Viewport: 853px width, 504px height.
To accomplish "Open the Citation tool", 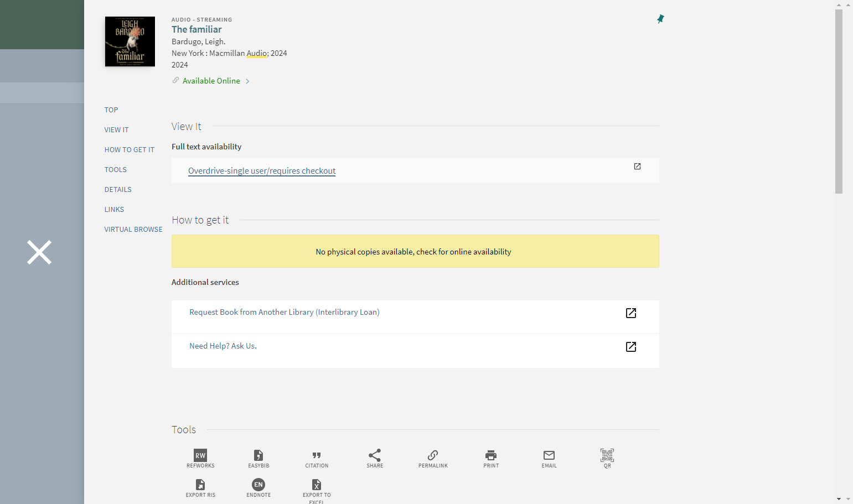I will coord(317,459).
